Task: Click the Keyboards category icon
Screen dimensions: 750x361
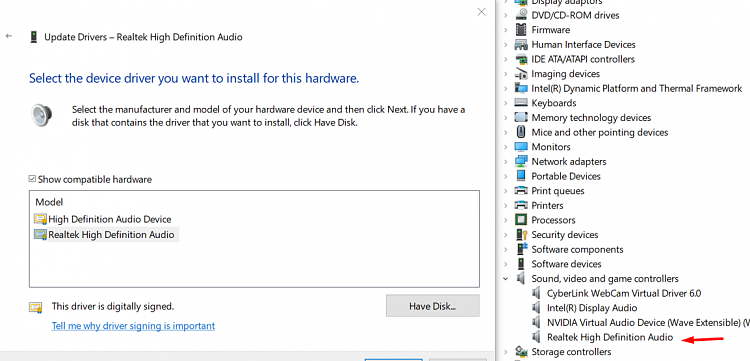Action: tap(521, 103)
